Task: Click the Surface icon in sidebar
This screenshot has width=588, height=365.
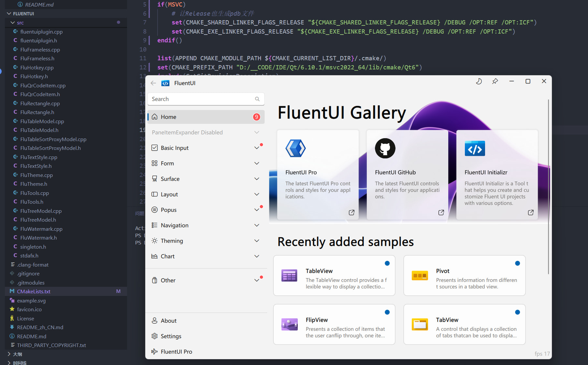Action: click(155, 179)
